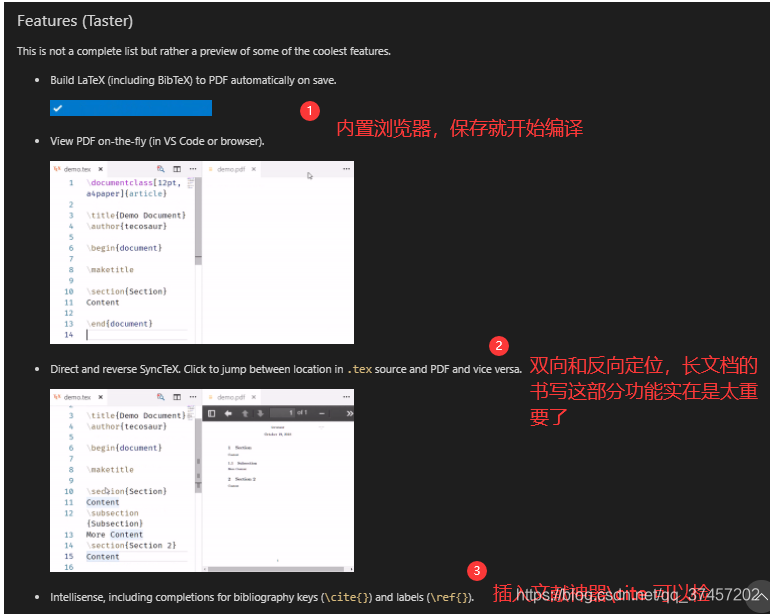
Task: Click the checkmark in the blue build bar
Action: tap(57, 108)
